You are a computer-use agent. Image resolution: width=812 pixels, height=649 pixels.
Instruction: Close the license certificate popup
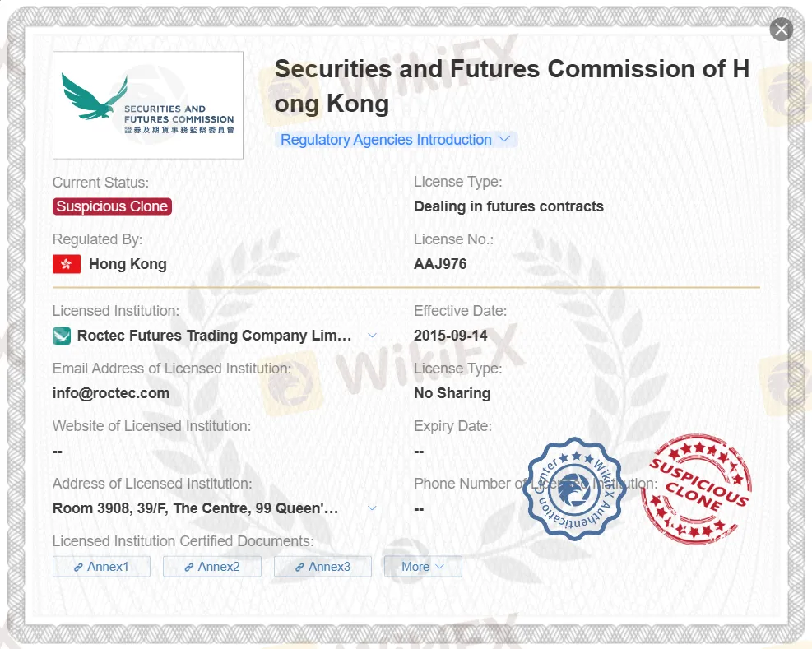(781, 30)
